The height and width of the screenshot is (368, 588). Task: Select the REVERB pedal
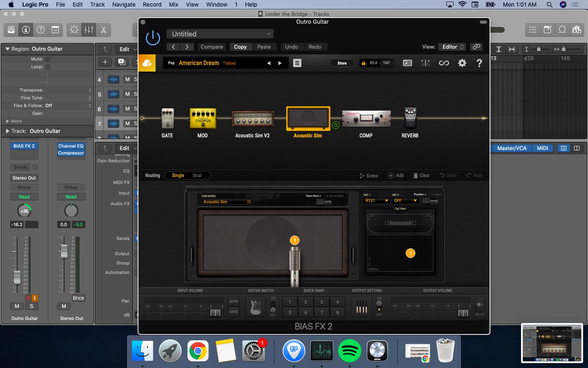tap(410, 118)
